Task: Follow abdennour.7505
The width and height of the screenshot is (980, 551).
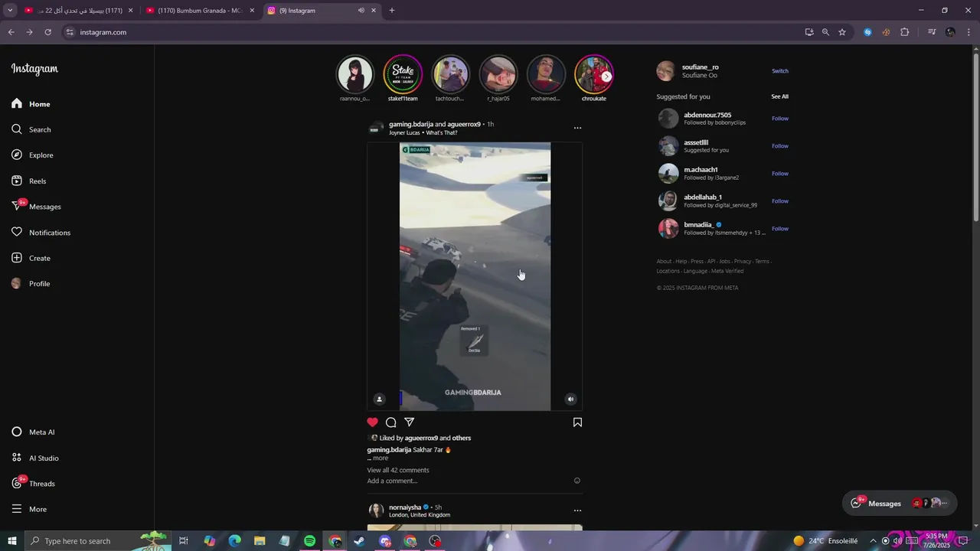Action: pyautogui.click(x=780, y=119)
